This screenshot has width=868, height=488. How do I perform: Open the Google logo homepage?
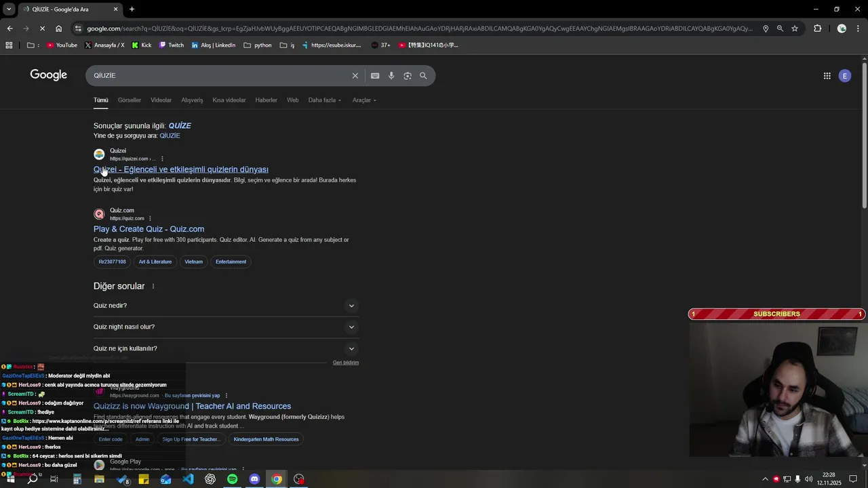point(48,75)
